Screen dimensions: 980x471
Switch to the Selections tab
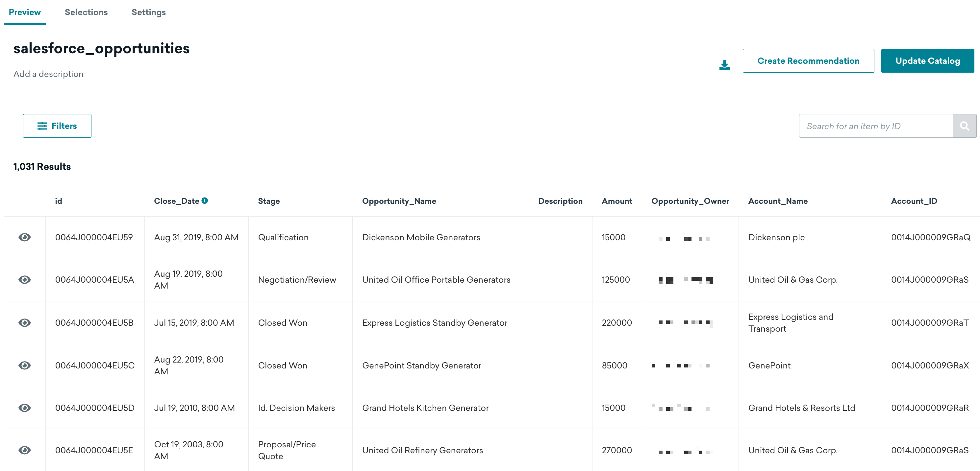86,12
